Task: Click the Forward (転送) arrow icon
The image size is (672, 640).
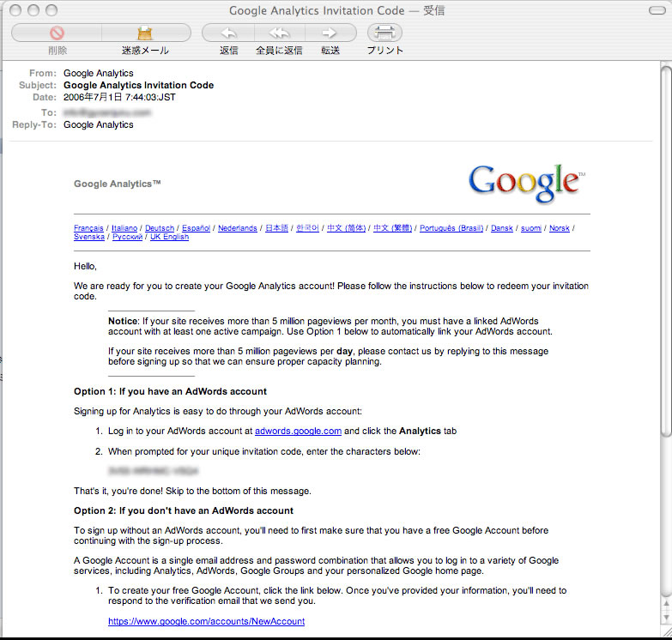Action: point(330,33)
